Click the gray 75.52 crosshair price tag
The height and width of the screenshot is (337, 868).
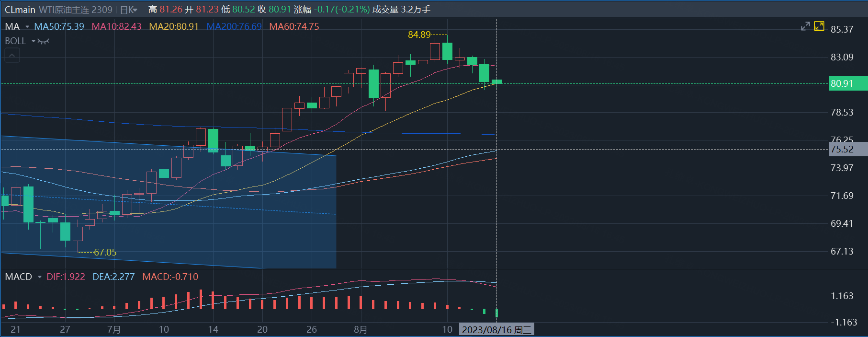[848, 149]
